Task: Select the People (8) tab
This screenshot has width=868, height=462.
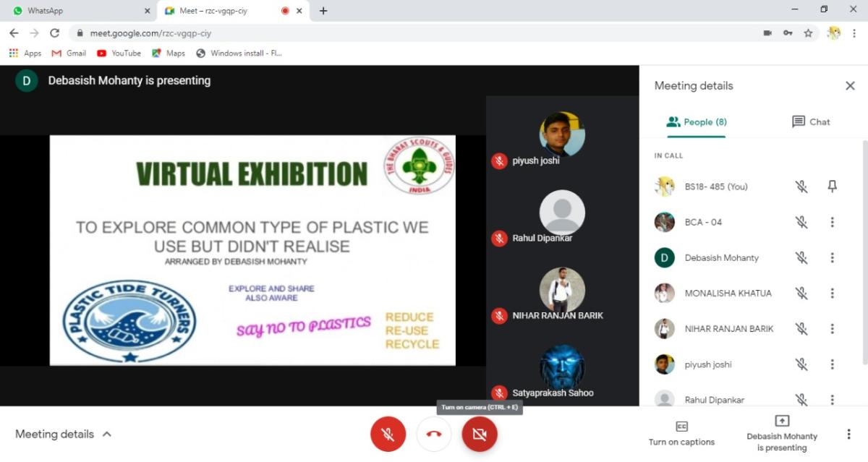Action: 697,122
